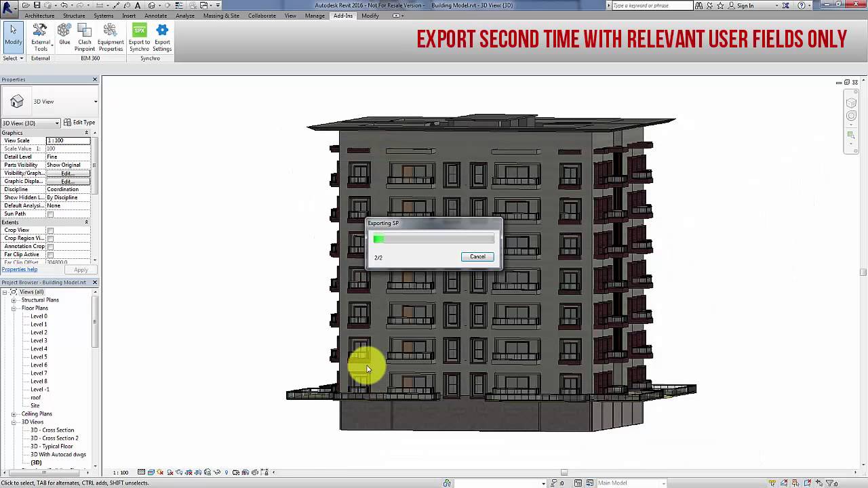Cancel the Exporting SP dialog
The image size is (868, 488).
click(x=477, y=257)
